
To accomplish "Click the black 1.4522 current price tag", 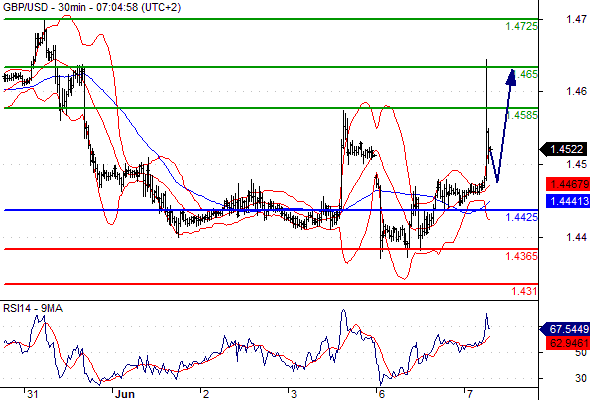I will 564,149.
